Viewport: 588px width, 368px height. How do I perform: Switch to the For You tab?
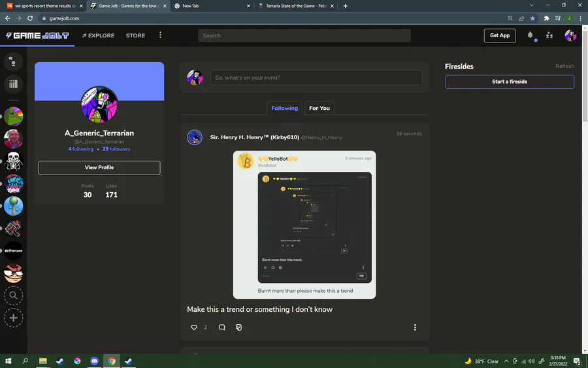tap(319, 108)
